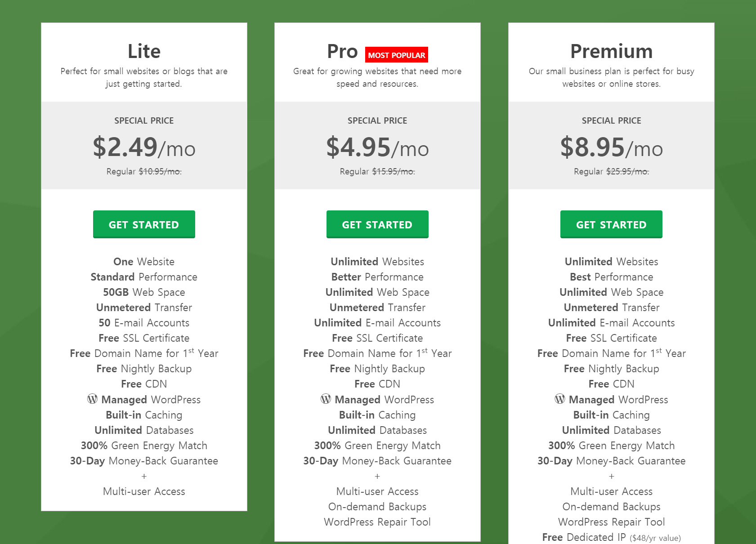Select the WordPress icon in the Premium column
756x544 pixels.
coord(559,399)
